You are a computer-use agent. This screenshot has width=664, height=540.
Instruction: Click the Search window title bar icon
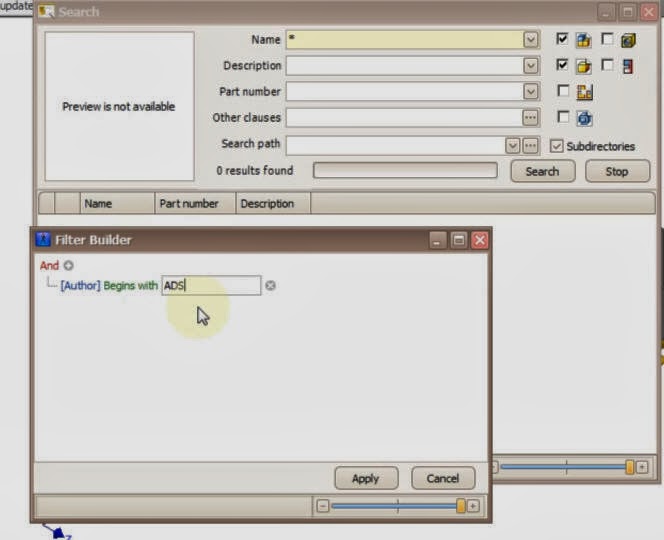(x=47, y=11)
